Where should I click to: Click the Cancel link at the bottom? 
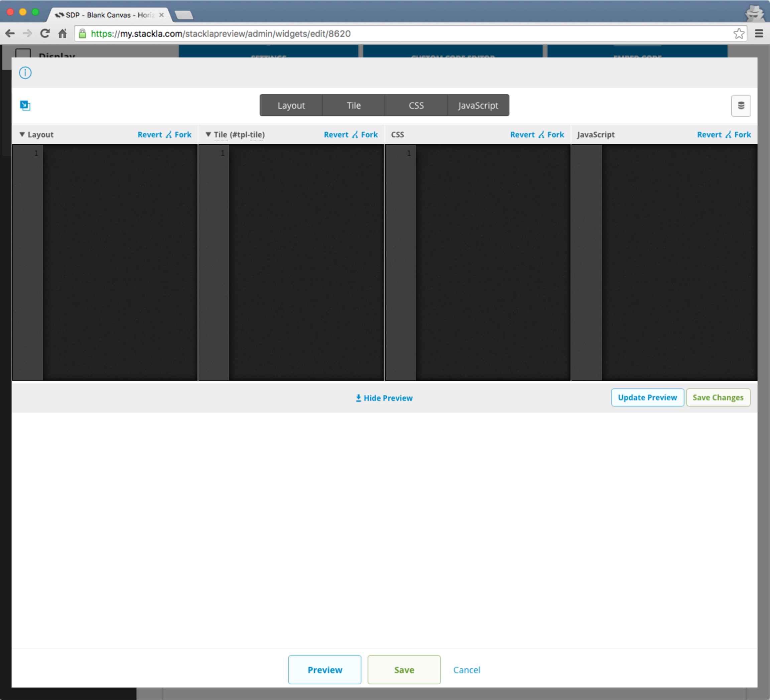click(466, 670)
